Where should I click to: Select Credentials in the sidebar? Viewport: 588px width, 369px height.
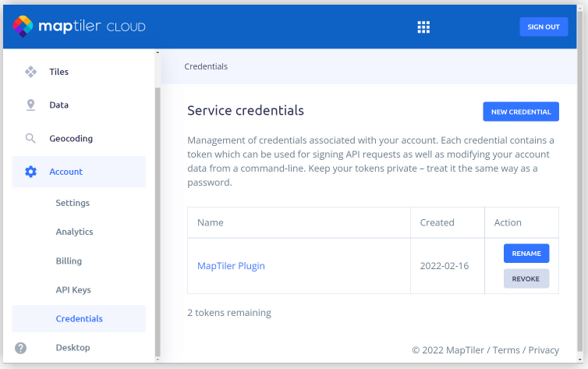point(79,318)
